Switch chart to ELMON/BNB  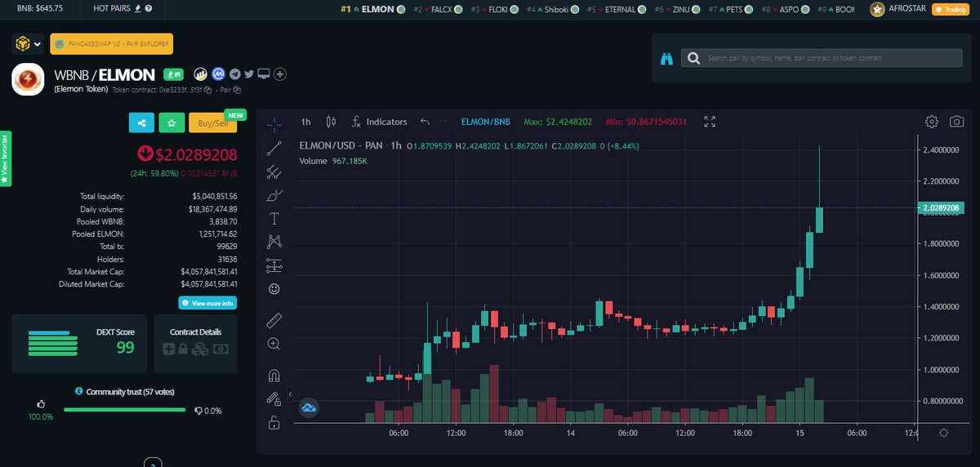(486, 122)
